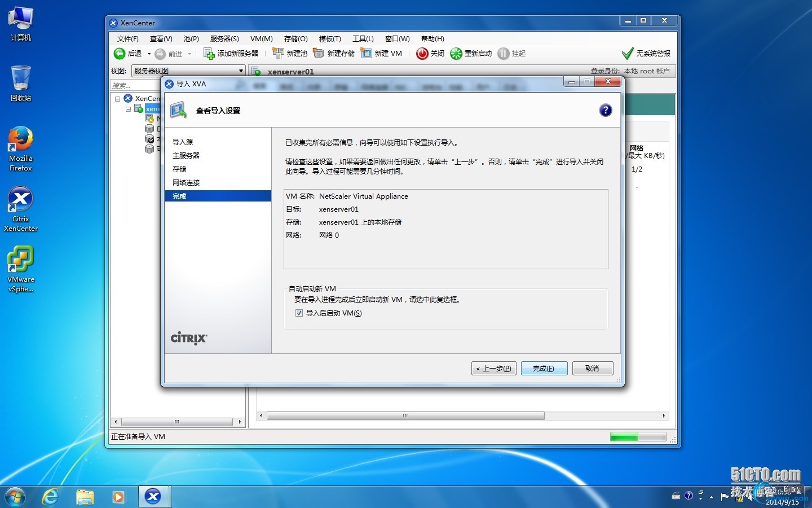Click the green Back arrow icon in XenCenter
Viewport: 812px width, 508px height.
pyautogui.click(x=120, y=54)
